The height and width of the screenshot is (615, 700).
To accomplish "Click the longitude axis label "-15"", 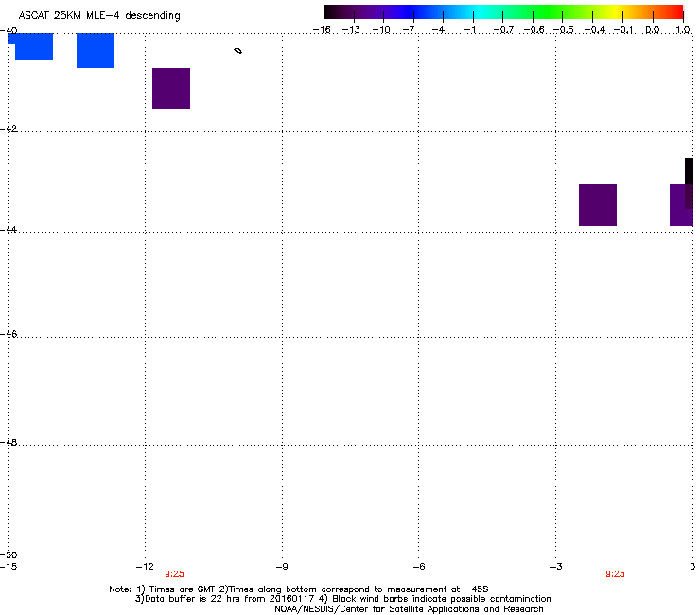I will (9, 567).
